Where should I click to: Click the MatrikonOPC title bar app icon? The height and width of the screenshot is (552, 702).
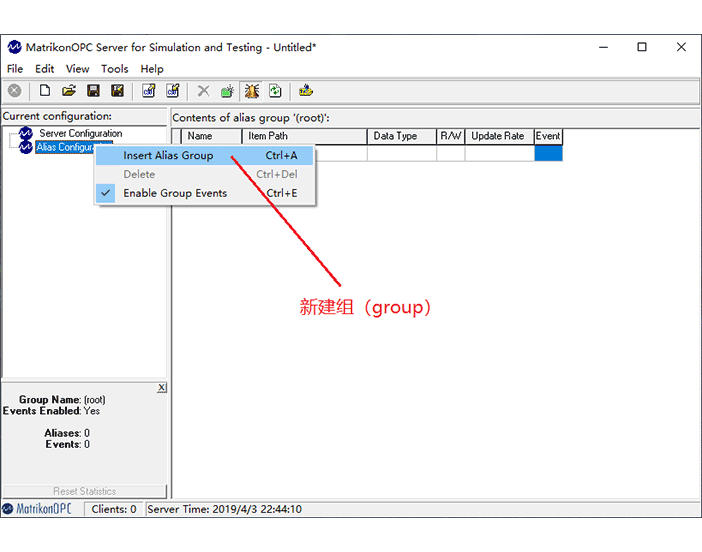pyautogui.click(x=14, y=47)
